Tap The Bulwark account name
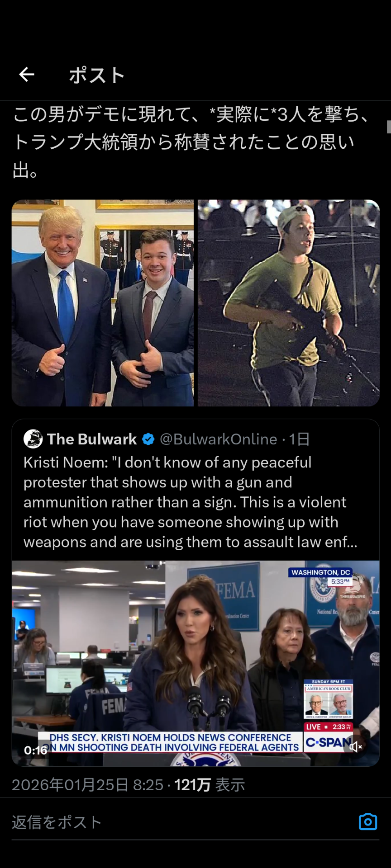This screenshot has width=391, height=868. pyautogui.click(x=92, y=439)
